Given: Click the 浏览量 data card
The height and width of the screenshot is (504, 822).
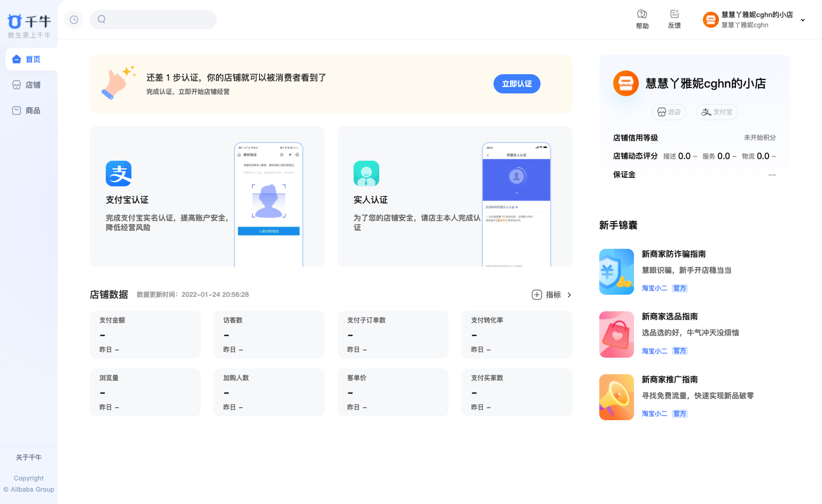Looking at the screenshot, I should pyautogui.click(x=145, y=392).
